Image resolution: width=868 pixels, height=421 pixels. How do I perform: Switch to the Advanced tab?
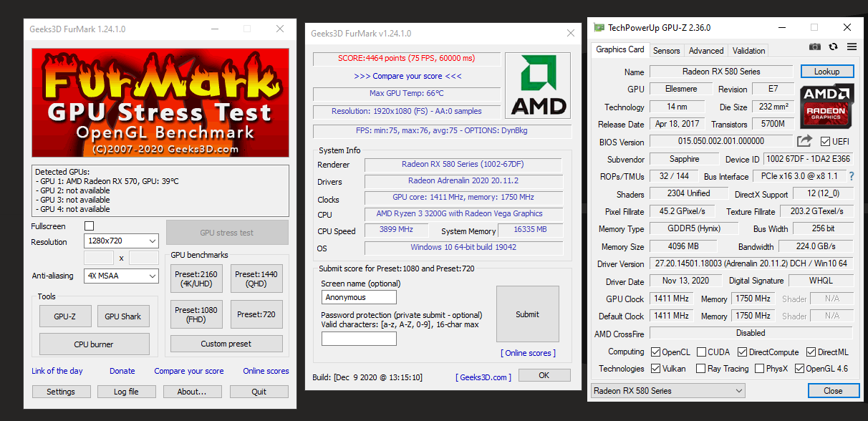click(x=706, y=51)
